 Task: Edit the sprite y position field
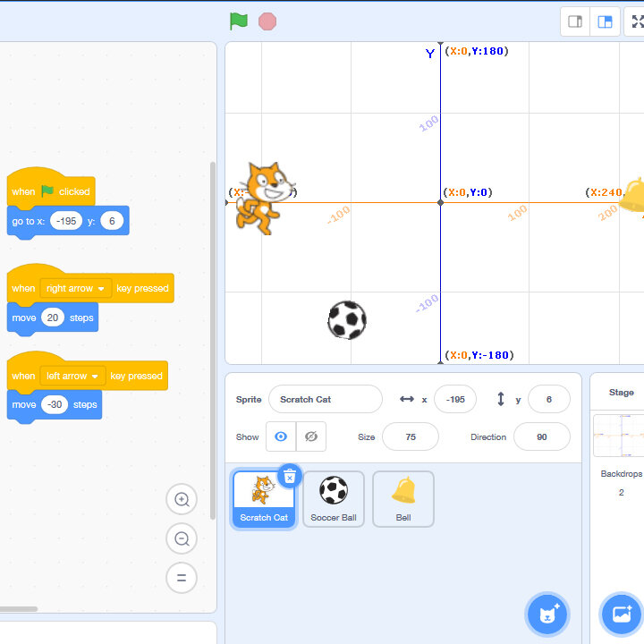(x=548, y=399)
